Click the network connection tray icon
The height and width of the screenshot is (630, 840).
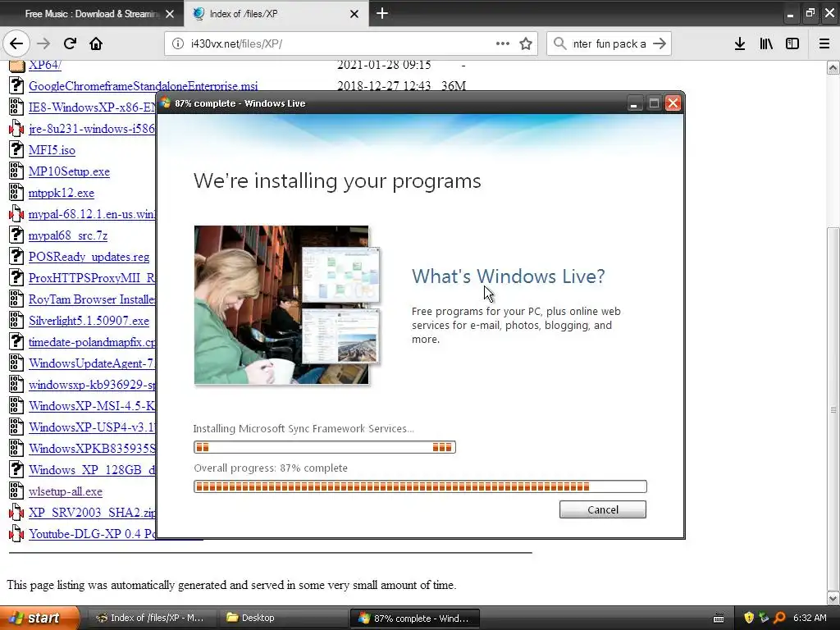(764, 618)
